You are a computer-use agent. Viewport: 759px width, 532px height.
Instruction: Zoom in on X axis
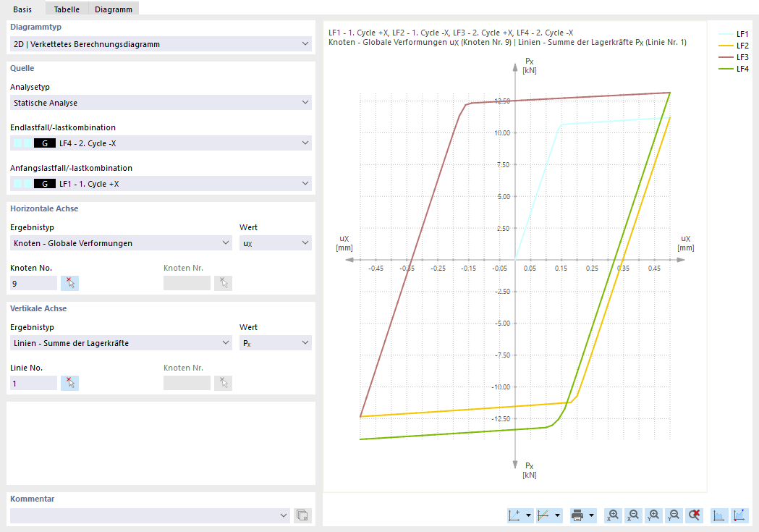pyautogui.click(x=612, y=515)
